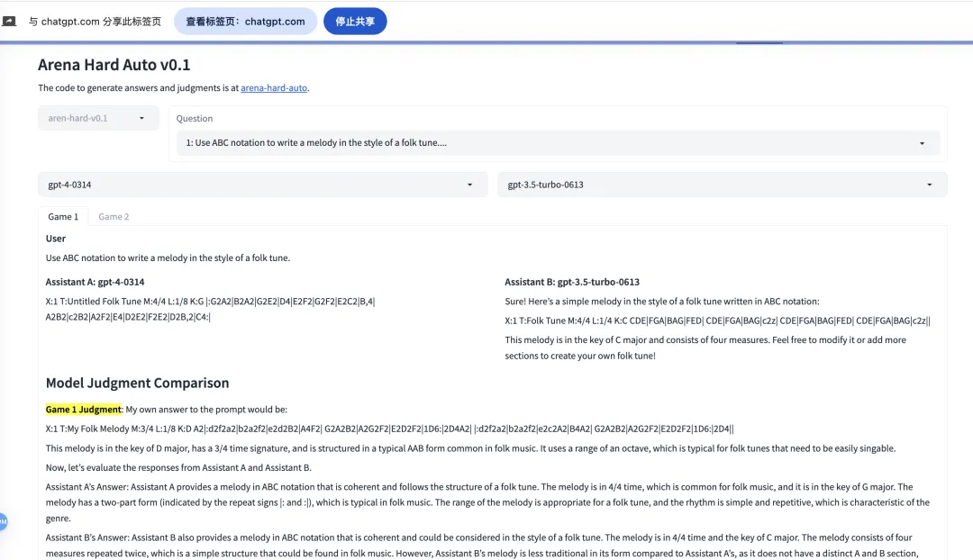This screenshot has width=973, height=560.
Task: Click the question selector showing ABC notation prompt
Action: (558, 142)
